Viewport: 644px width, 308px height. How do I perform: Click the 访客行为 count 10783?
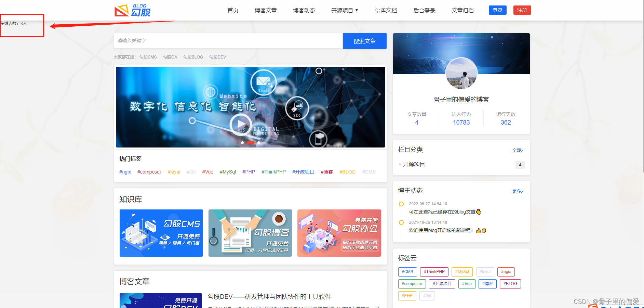pyautogui.click(x=461, y=123)
